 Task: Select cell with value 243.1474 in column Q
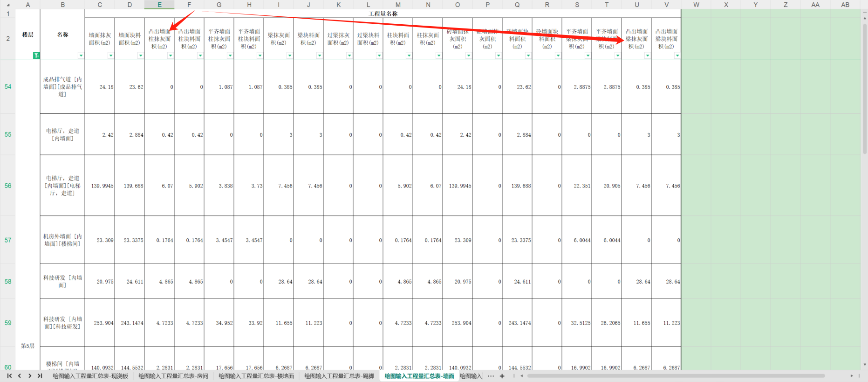[x=517, y=323]
